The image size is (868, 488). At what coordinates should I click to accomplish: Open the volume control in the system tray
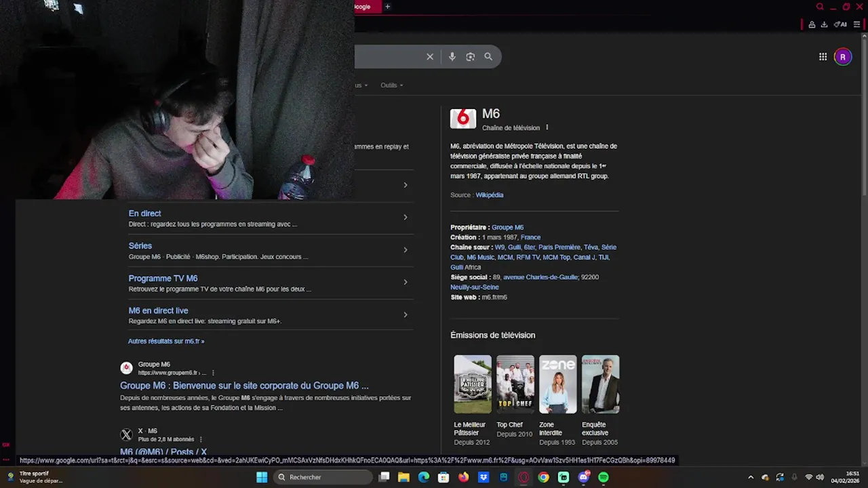pyautogui.click(x=820, y=477)
